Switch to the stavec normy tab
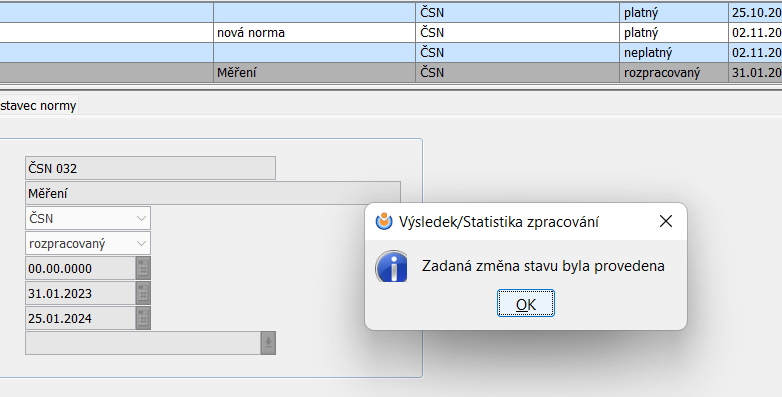782x397 pixels. pyautogui.click(x=38, y=106)
